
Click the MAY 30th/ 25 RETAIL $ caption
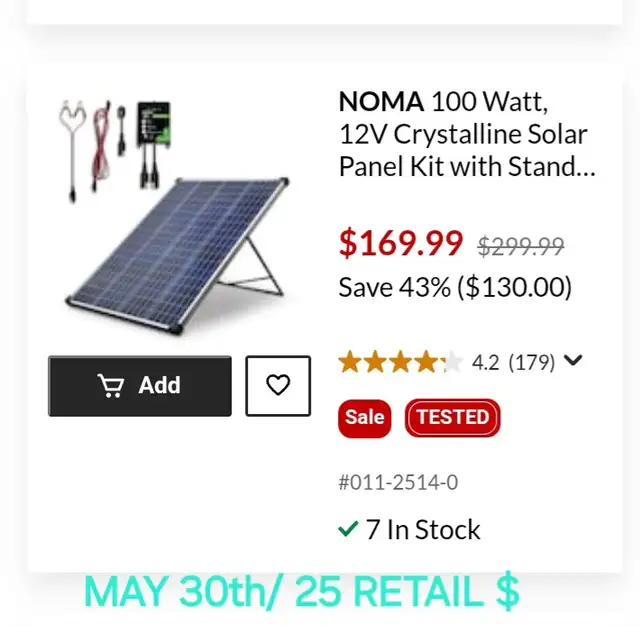302,592
